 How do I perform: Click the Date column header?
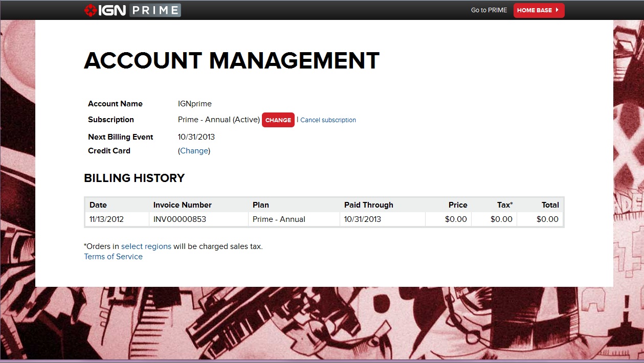click(117, 205)
